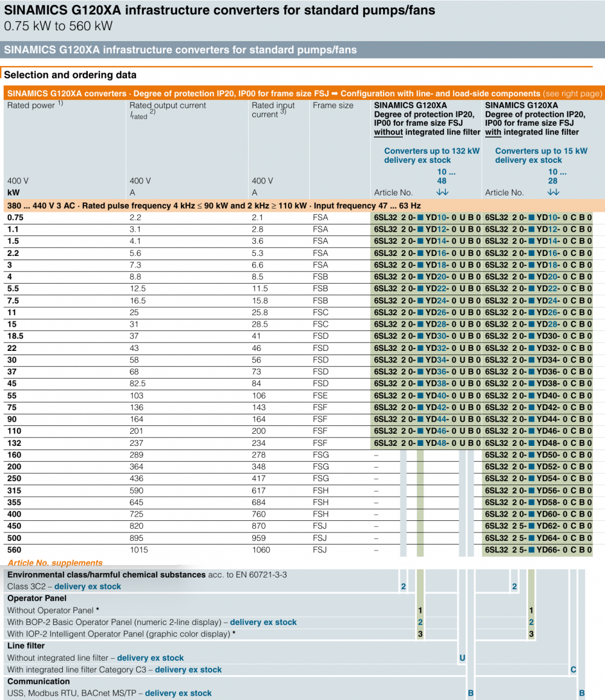
Task: Click the blue 'C' line filter code letter
Action: tap(573, 670)
